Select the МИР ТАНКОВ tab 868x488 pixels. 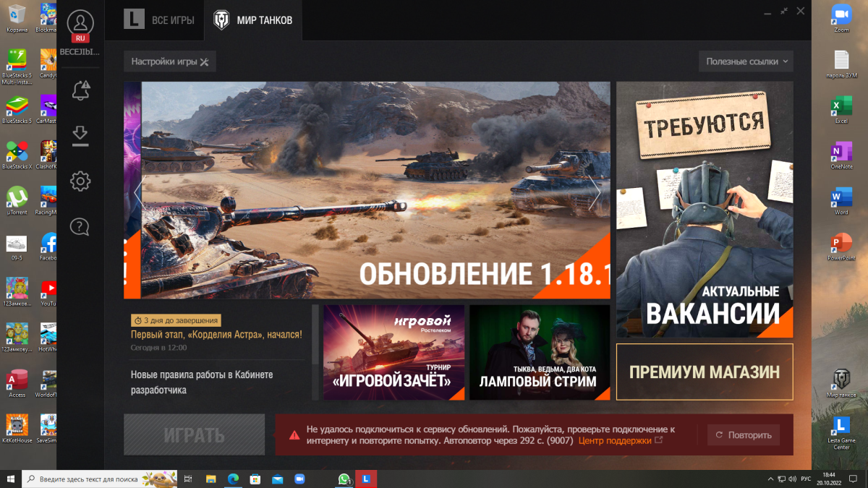click(253, 20)
